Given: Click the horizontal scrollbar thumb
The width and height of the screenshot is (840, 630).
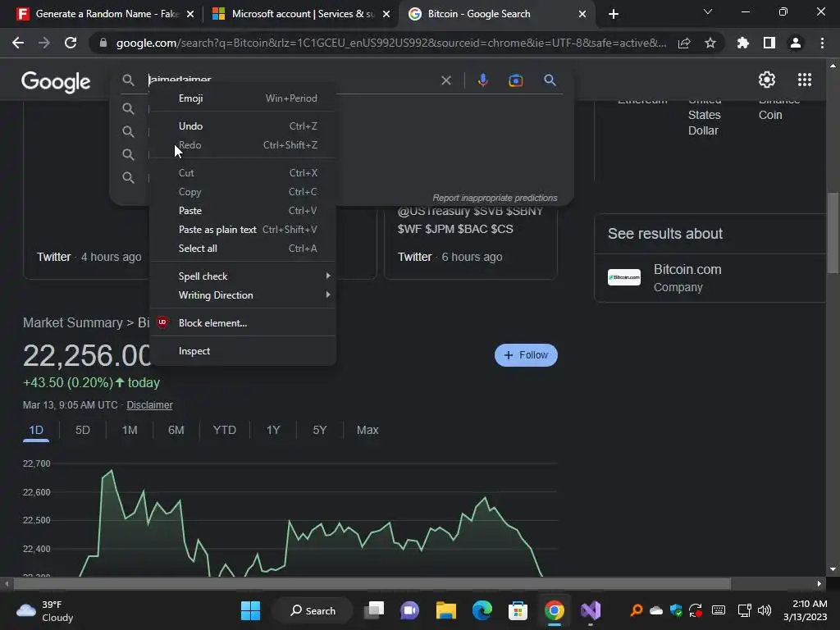Looking at the screenshot, I should tap(372, 583).
